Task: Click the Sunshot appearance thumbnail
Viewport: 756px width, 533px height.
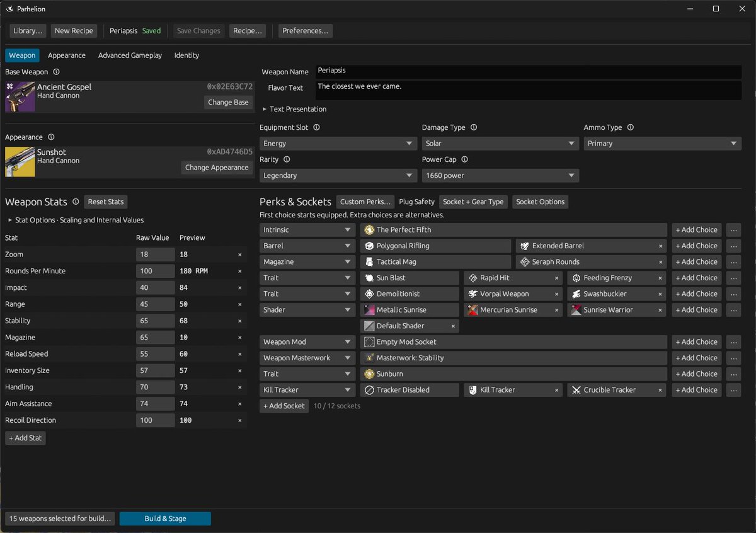Action: point(20,161)
